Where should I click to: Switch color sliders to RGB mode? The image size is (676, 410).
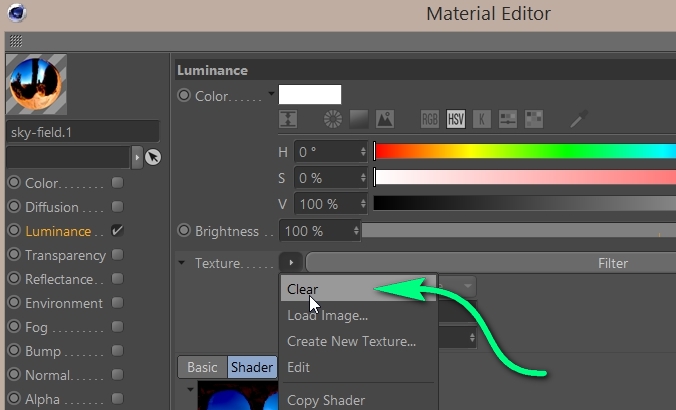click(430, 119)
